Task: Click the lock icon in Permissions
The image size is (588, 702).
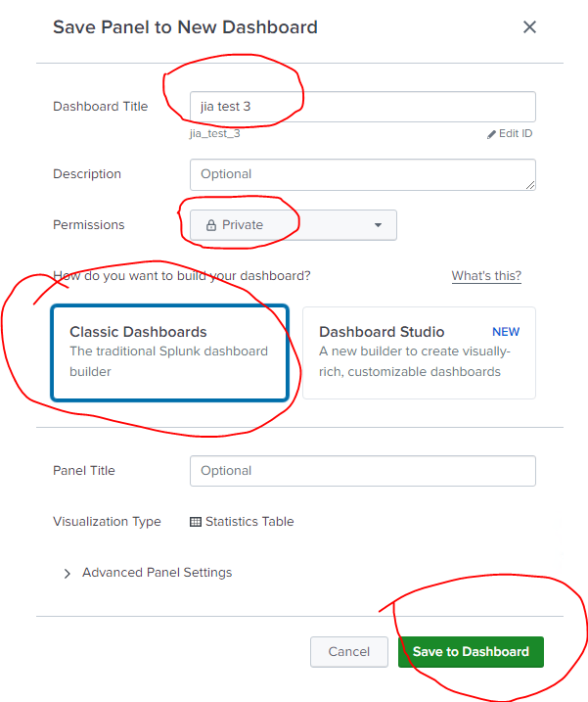Action: pyautogui.click(x=210, y=225)
